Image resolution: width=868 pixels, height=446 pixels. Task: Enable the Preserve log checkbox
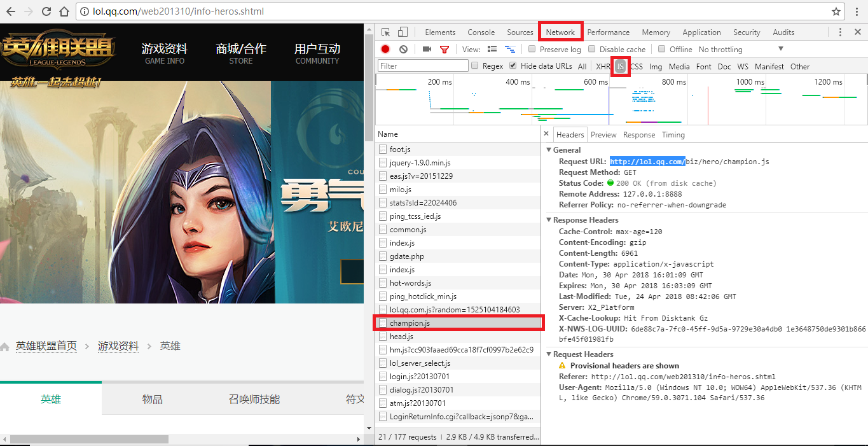click(x=532, y=49)
